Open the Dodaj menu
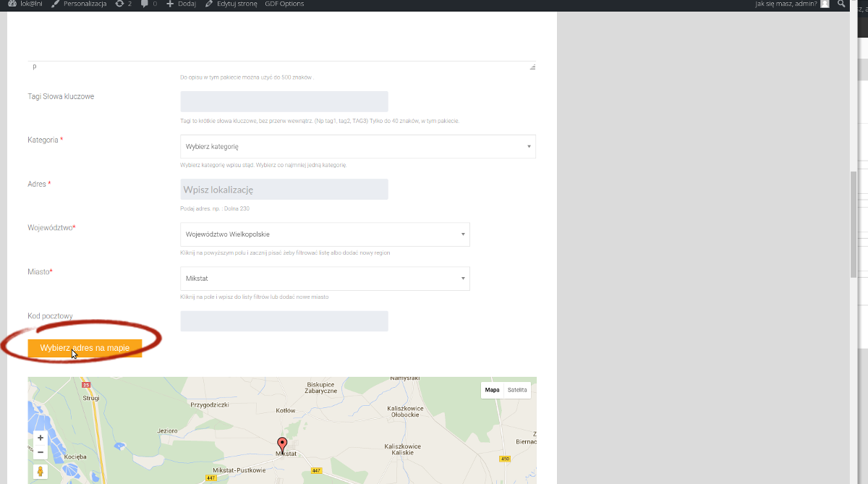The height and width of the screenshot is (484, 868). point(182,4)
